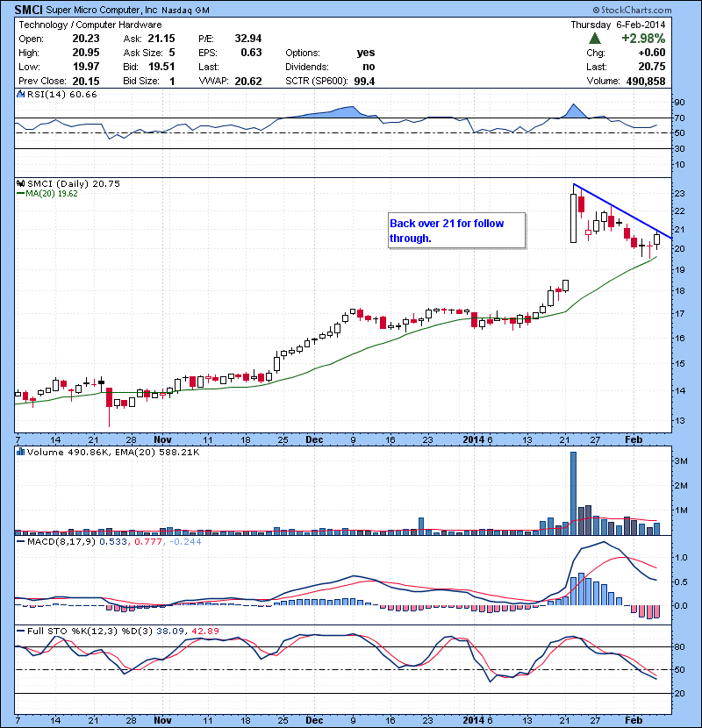This screenshot has width=702, height=728.
Task: Click the 2014 label on price axis
Action: pyautogui.click(x=474, y=439)
